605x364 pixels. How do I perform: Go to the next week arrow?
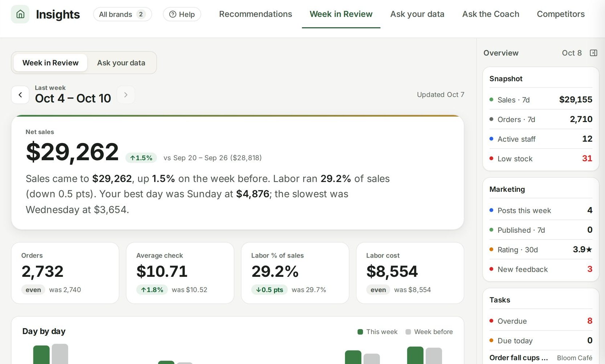pyautogui.click(x=126, y=95)
